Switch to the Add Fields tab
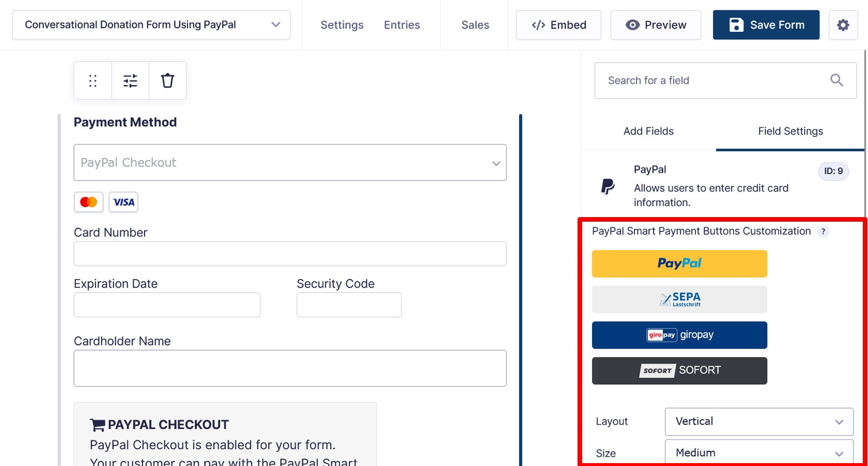868x466 pixels. 649,131
